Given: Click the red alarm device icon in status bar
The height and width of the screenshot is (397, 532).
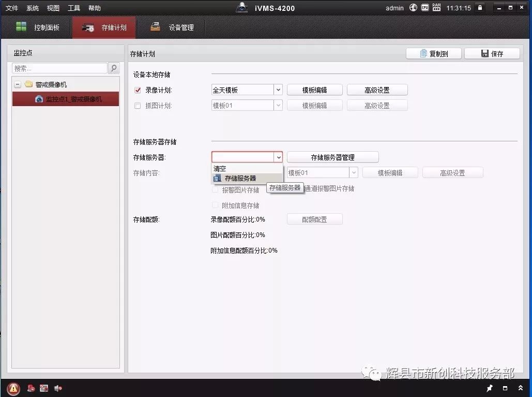Looking at the screenshot, I should click(31, 388).
